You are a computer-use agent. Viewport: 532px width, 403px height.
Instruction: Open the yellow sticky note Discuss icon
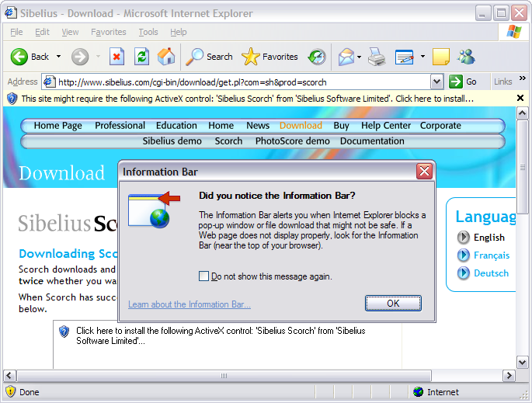440,57
